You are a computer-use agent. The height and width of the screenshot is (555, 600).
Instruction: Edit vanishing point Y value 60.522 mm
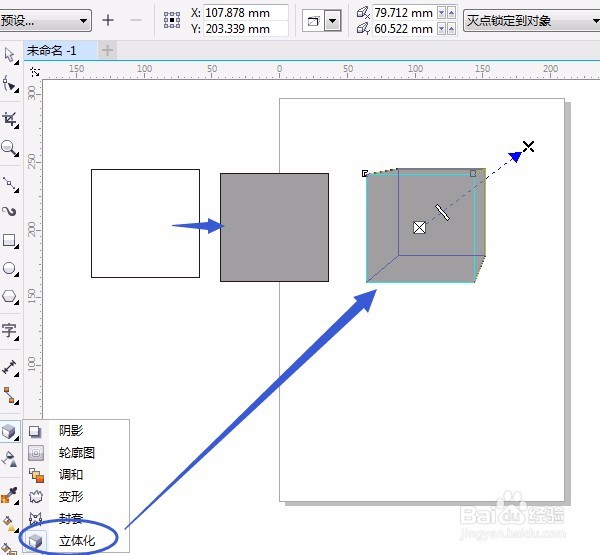point(404,29)
